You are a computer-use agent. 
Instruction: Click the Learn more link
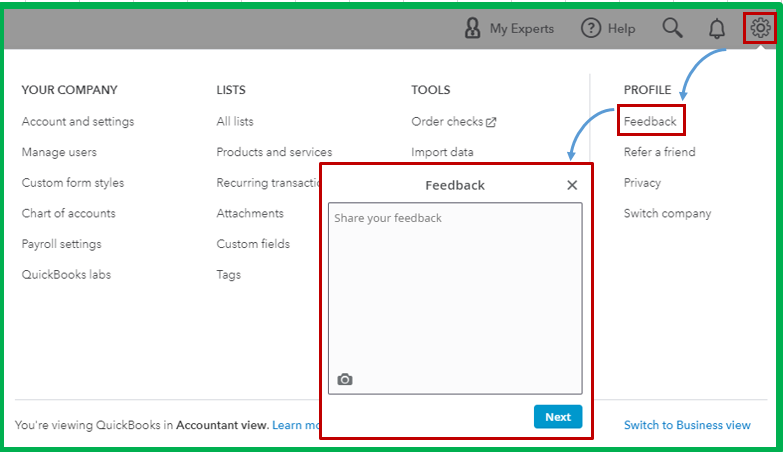click(x=296, y=425)
